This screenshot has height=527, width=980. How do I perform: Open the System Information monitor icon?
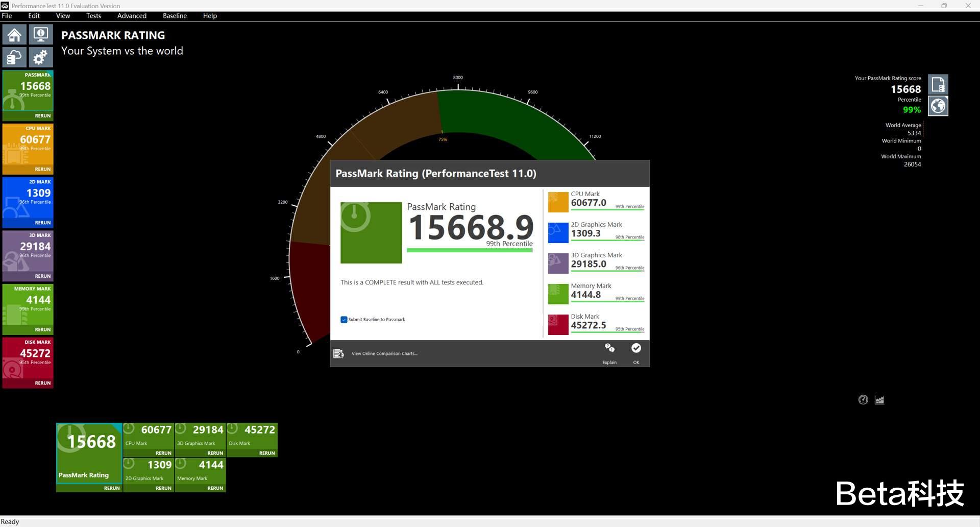pos(40,34)
